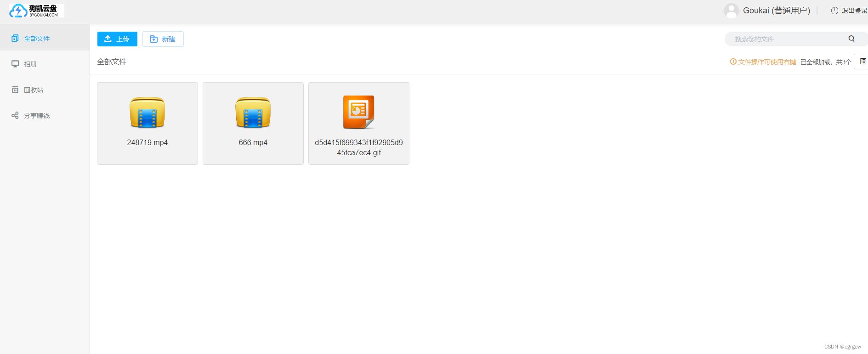Click the 新建 new folder button
Screen dimensions: 868x354
tap(163, 39)
